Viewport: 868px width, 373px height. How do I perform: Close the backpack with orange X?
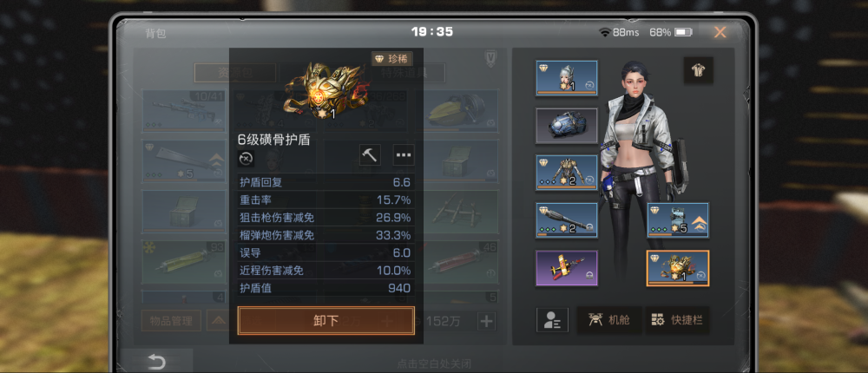720,32
